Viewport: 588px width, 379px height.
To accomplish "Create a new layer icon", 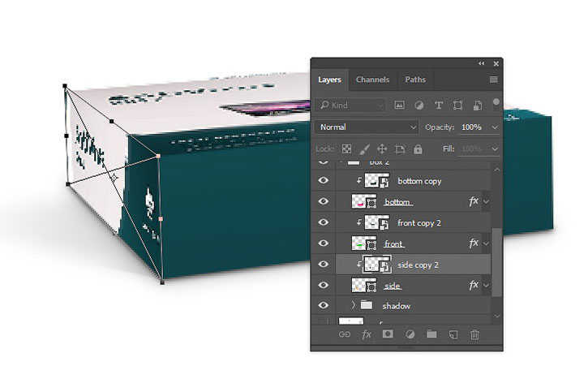I will click(453, 334).
